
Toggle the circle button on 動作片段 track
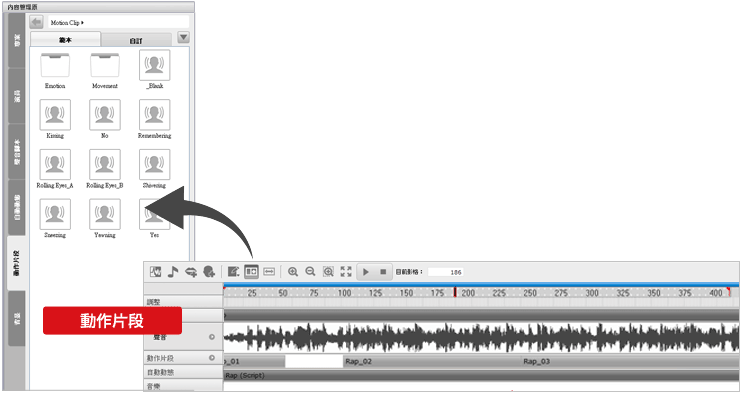[x=212, y=357]
